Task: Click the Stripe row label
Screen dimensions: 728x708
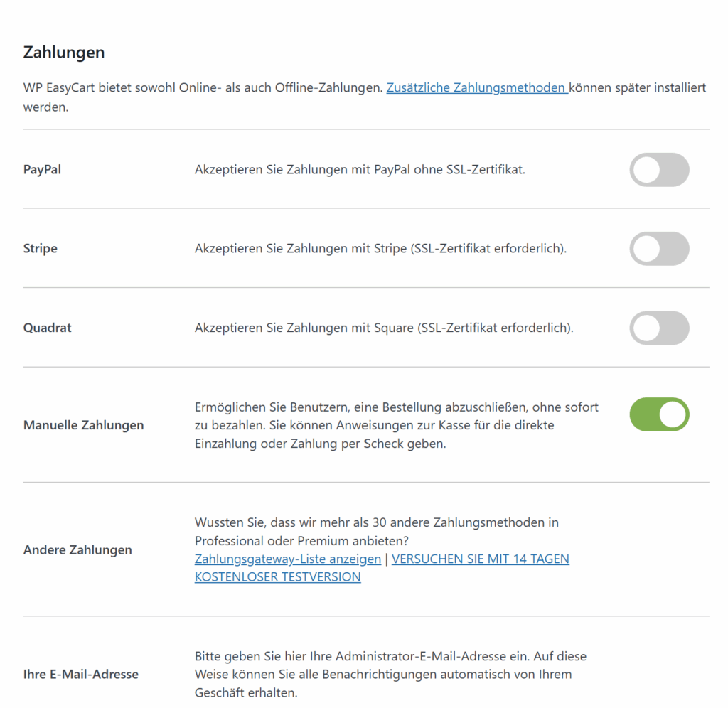Action: pyautogui.click(x=41, y=249)
